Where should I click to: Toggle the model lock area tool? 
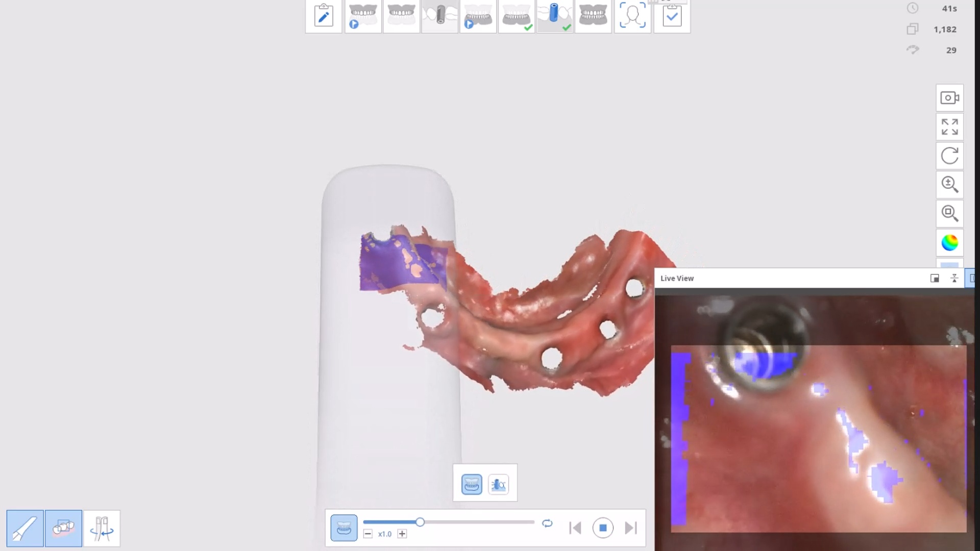pyautogui.click(x=63, y=528)
